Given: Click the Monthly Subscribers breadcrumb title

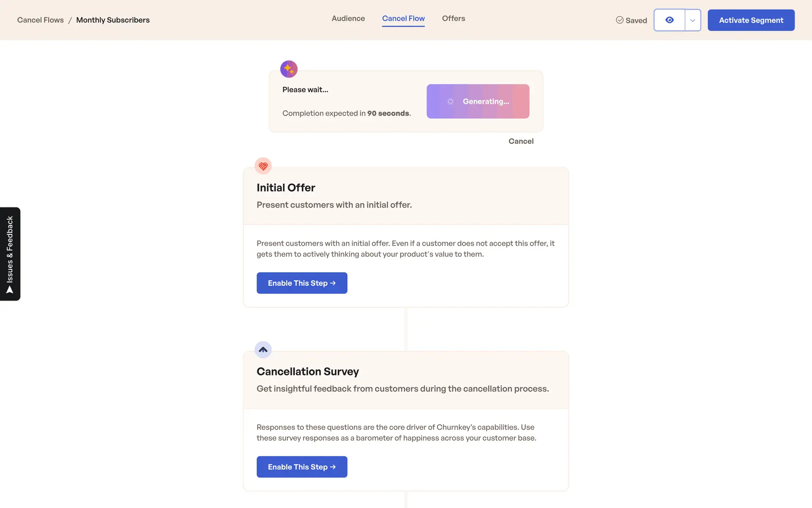Looking at the screenshot, I should 113,20.
